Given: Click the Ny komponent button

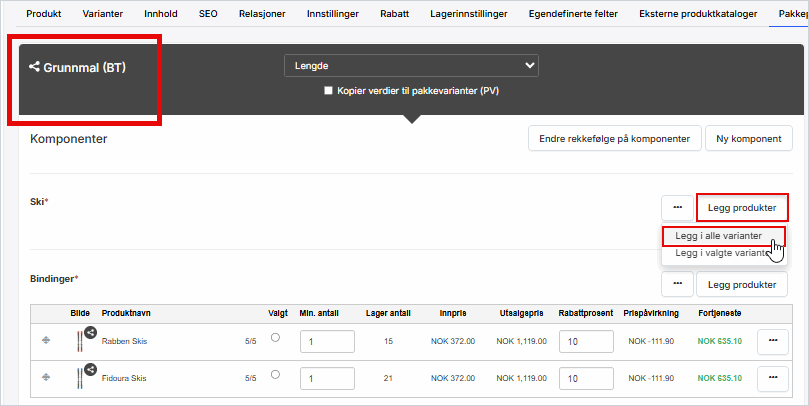Looking at the screenshot, I should [749, 139].
